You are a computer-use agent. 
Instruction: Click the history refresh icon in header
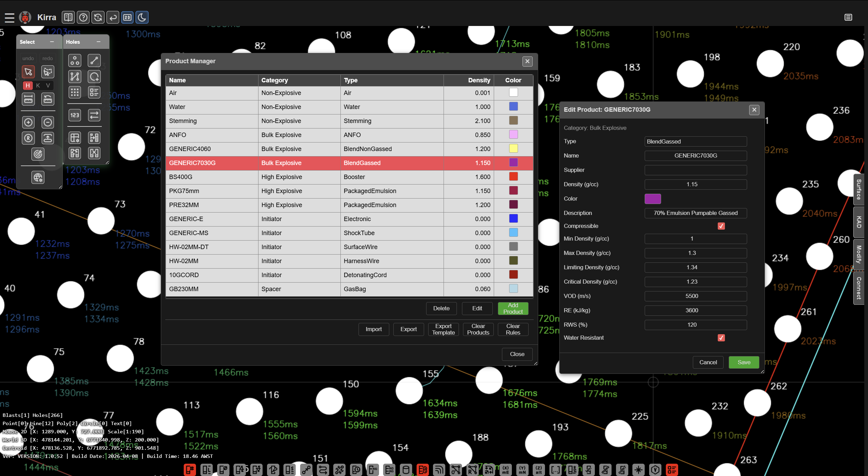98,17
